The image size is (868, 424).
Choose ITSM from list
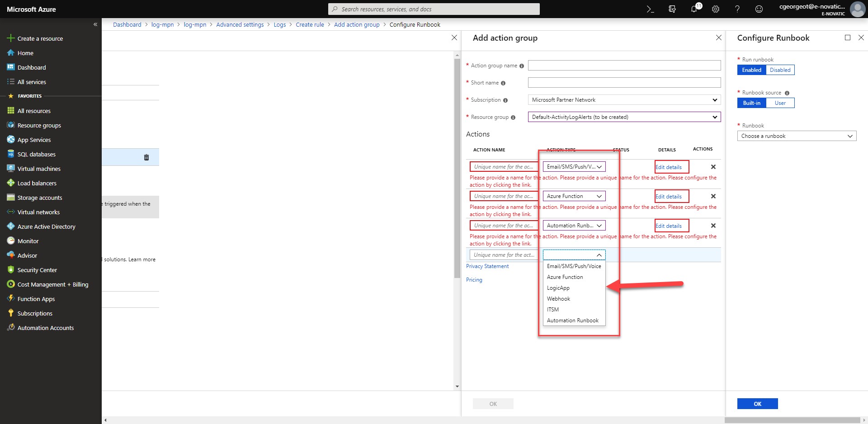pyautogui.click(x=574, y=310)
